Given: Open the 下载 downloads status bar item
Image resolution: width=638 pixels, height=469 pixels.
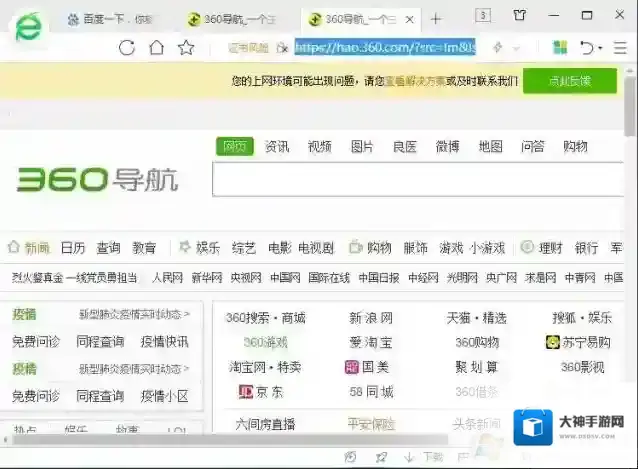Looking at the screenshot, I should click(424, 457).
